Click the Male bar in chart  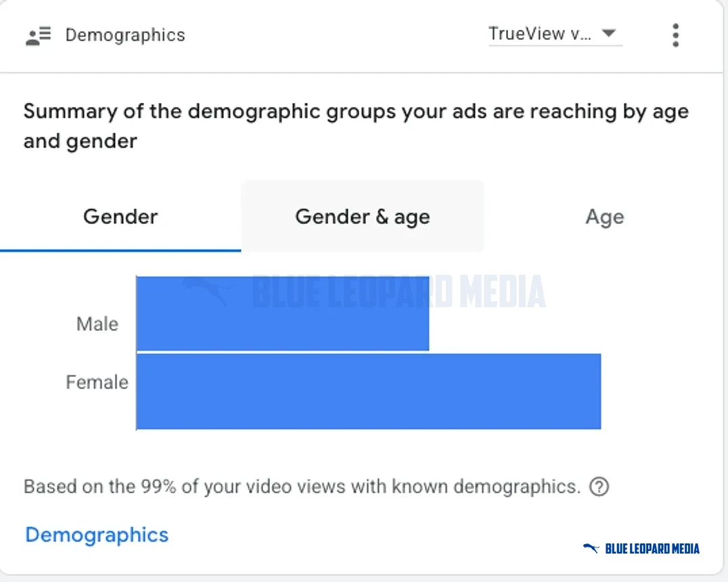tap(283, 313)
